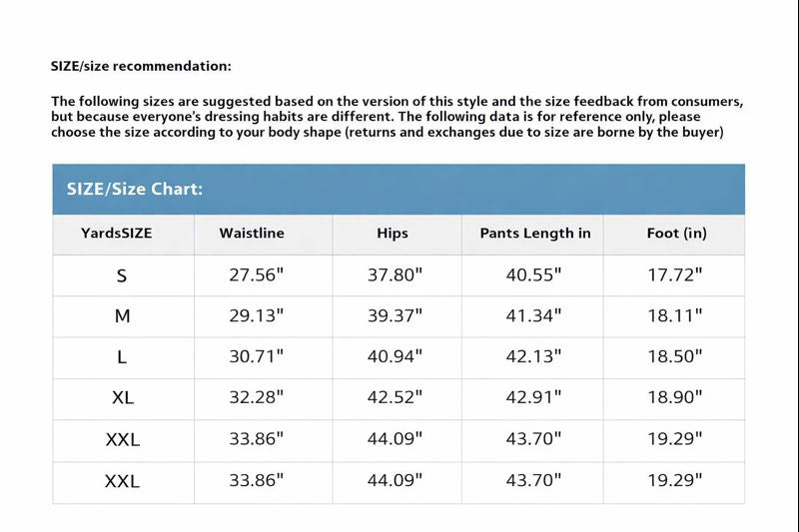The height and width of the screenshot is (532, 799).
Task: Click the 27.56" waistline cell
Action: [x=257, y=275]
